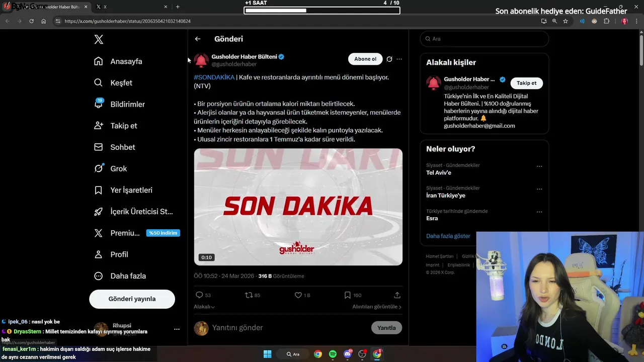Expand the Alakalı replies sort dropdown
This screenshot has width=644, height=362.
tap(204, 307)
